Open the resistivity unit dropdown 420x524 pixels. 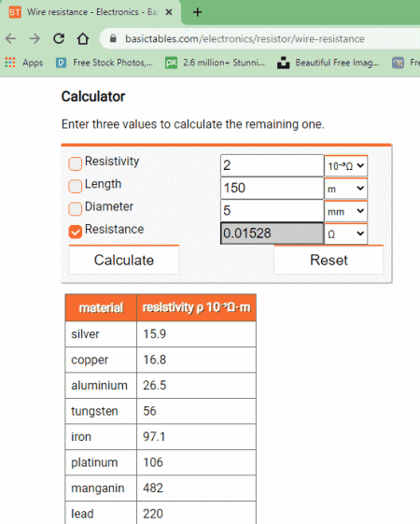click(x=345, y=165)
